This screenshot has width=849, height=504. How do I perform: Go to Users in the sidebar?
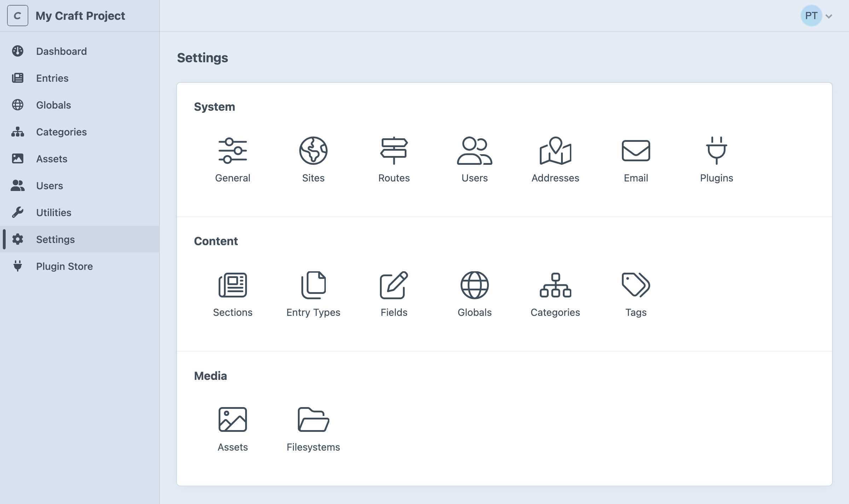[x=80, y=186]
